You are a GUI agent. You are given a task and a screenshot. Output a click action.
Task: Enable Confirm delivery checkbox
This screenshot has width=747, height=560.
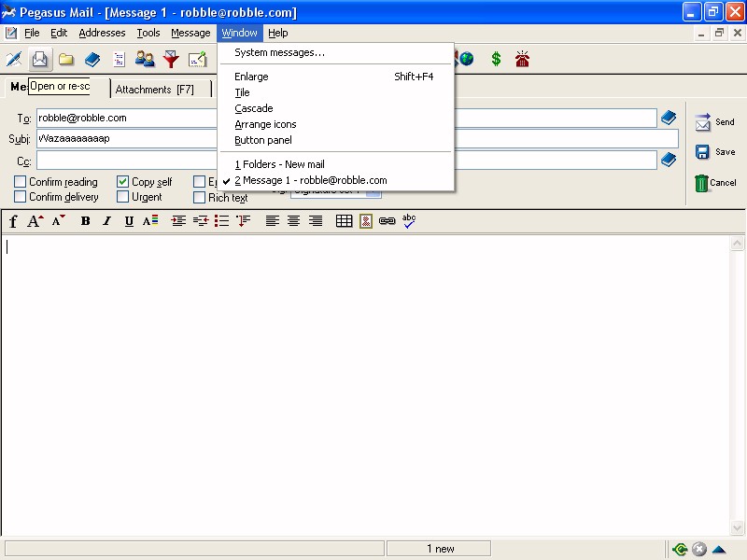click(x=20, y=197)
